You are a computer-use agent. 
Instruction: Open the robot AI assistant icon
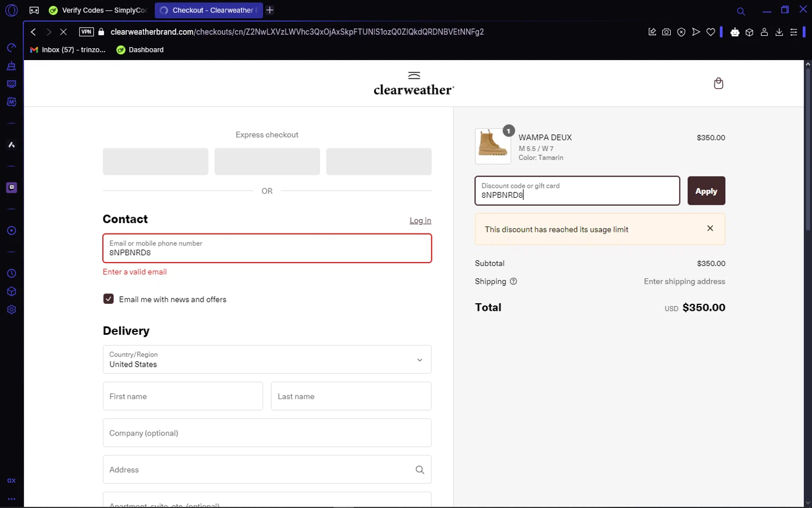(x=735, y=32)
